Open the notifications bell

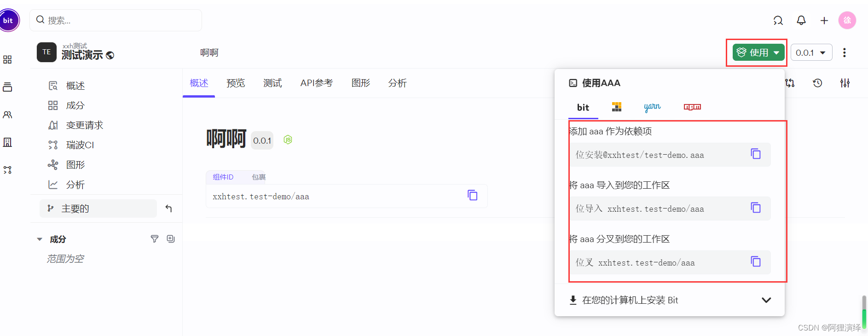801,20
